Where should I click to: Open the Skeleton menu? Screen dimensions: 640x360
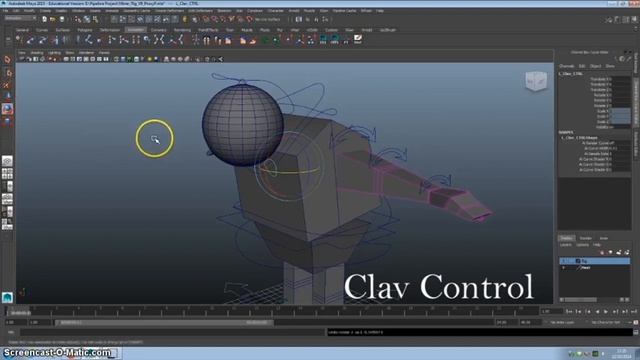(x=224, y=11)
